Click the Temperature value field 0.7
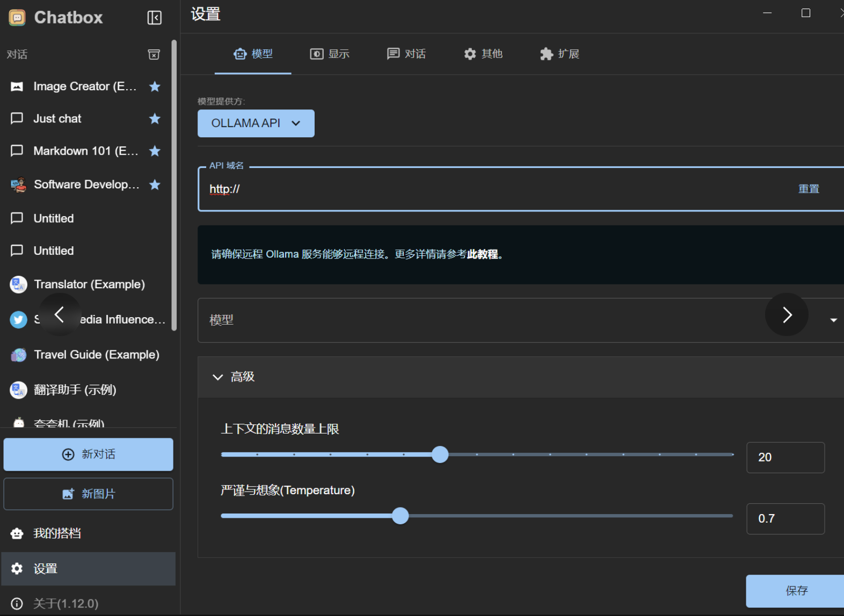Screen dimensions: 844x616 (x=785, y=519)
